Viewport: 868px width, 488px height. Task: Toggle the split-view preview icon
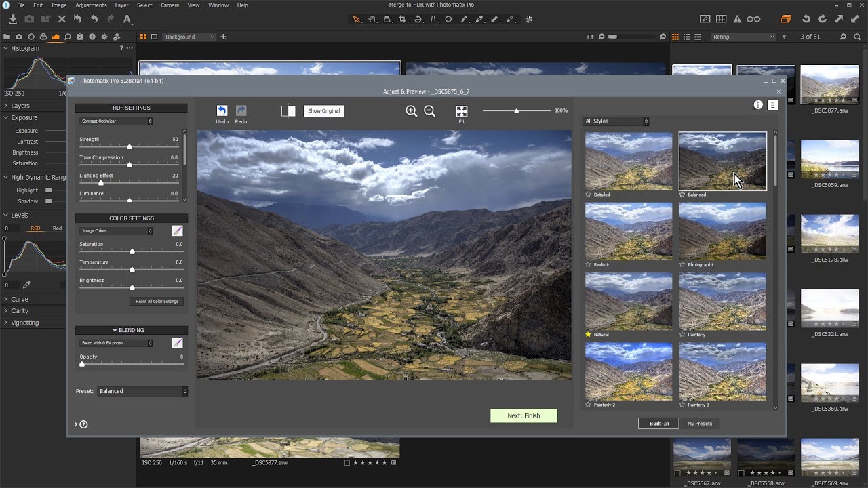(288, 110)
